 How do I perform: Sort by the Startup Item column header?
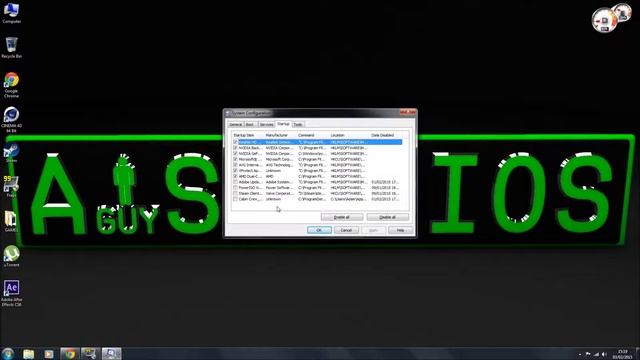(248, 135)
